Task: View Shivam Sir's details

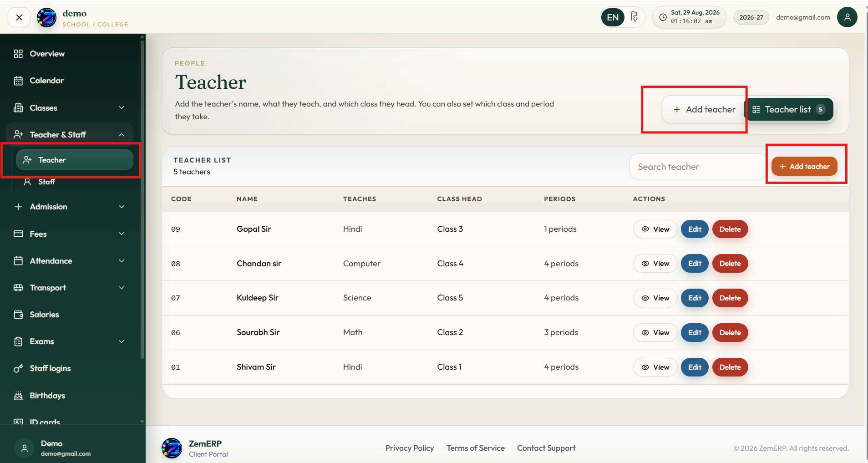Action: 655,367
